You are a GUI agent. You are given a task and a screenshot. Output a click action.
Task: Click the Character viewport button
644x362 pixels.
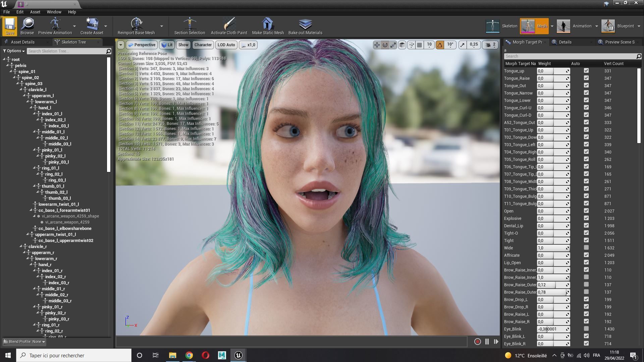tap(203, 45)
